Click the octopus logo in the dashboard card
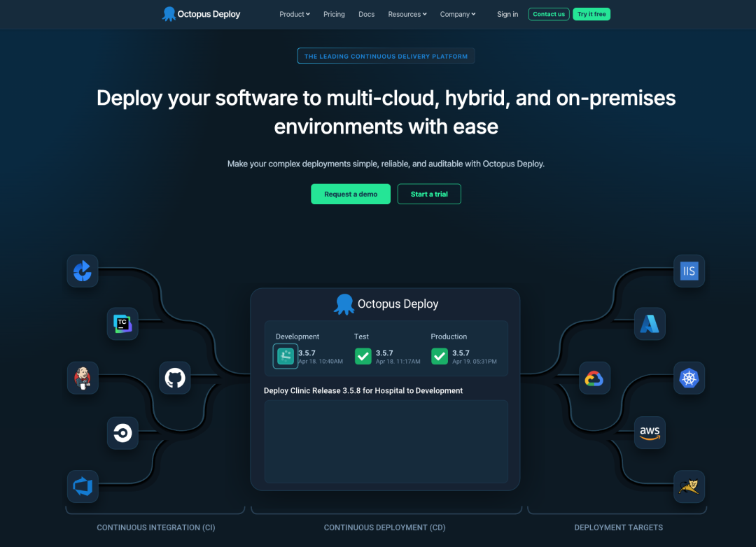 point(344,304)
